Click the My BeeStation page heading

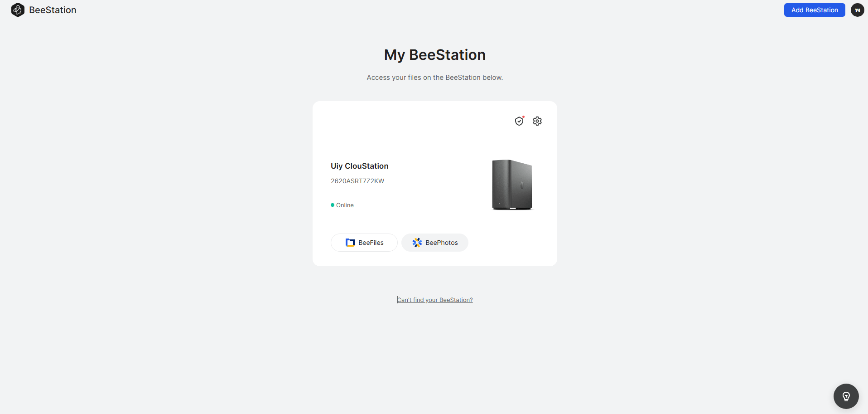click(x=435, y=55)
